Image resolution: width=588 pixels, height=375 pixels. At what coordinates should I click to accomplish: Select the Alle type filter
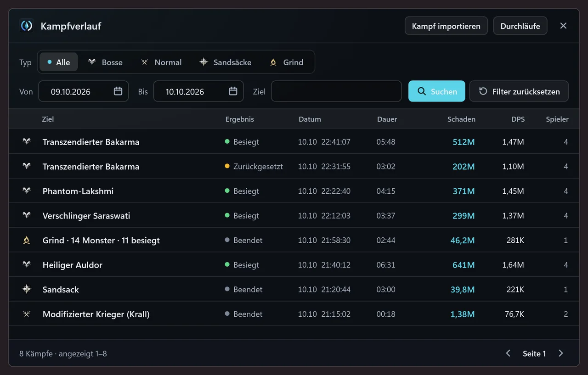point(58,62)
